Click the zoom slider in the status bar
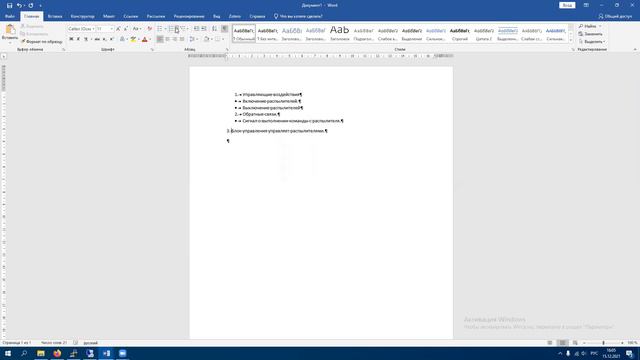 pos(603,343)
